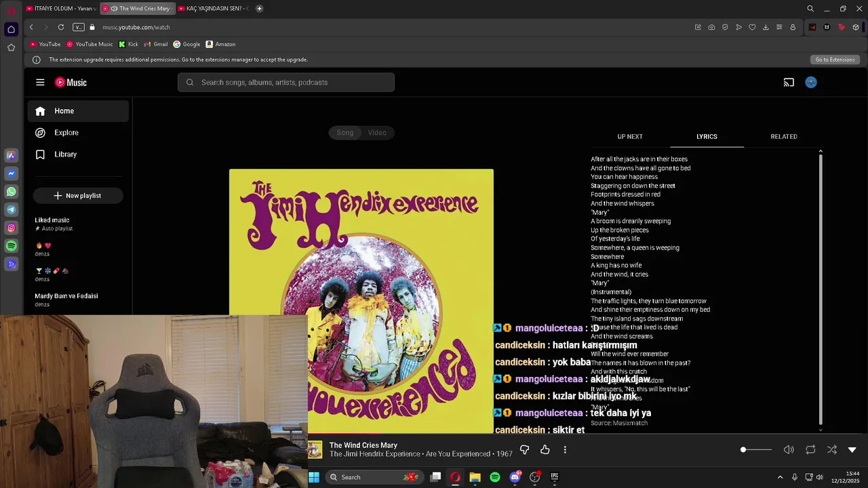Mute the player volume speaker icon
The image size is (868, 488).
pos(789,449)
